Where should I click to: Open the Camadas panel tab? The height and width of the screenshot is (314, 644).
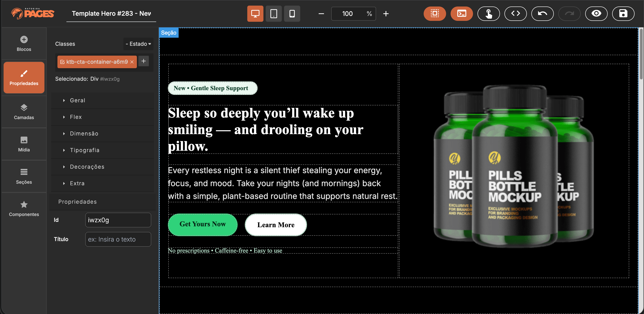24,112
